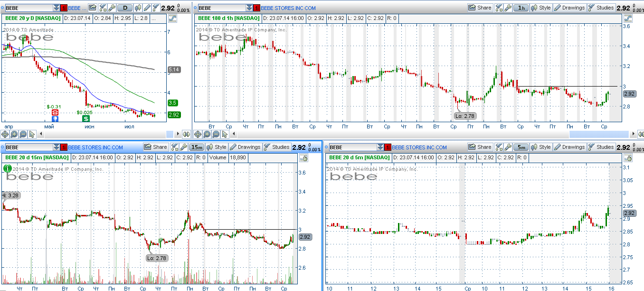
Task: Click the blue lightbulb event marker on daily chart
Action: [x=55, y=119]
